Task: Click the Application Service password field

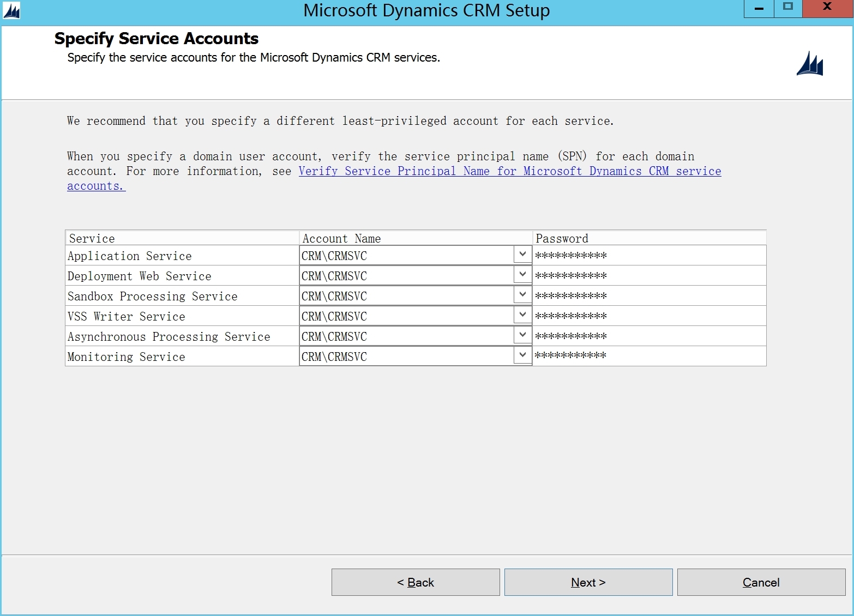Action: pos(649,255)
